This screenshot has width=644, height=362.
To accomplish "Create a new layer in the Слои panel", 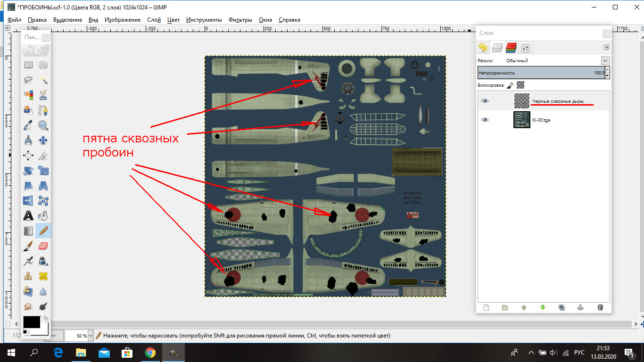I will 486,307.
